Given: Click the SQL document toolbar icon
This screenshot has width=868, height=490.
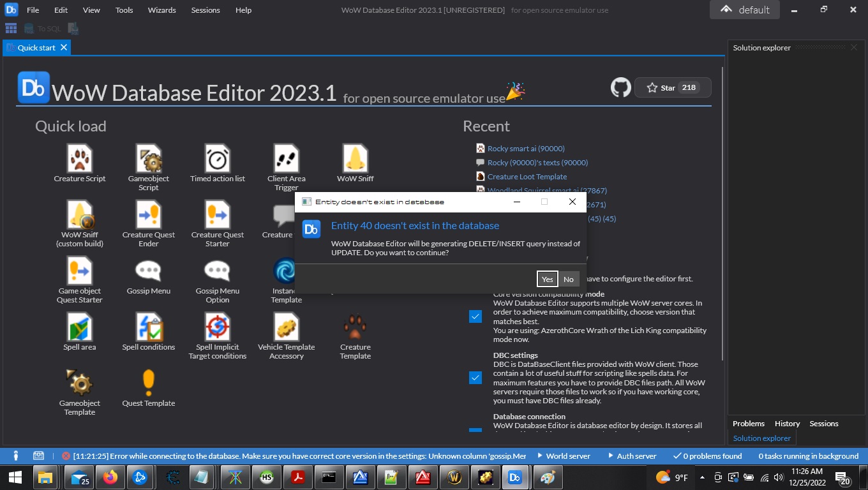Looking at the screenshot, I should tap(73, 28).
